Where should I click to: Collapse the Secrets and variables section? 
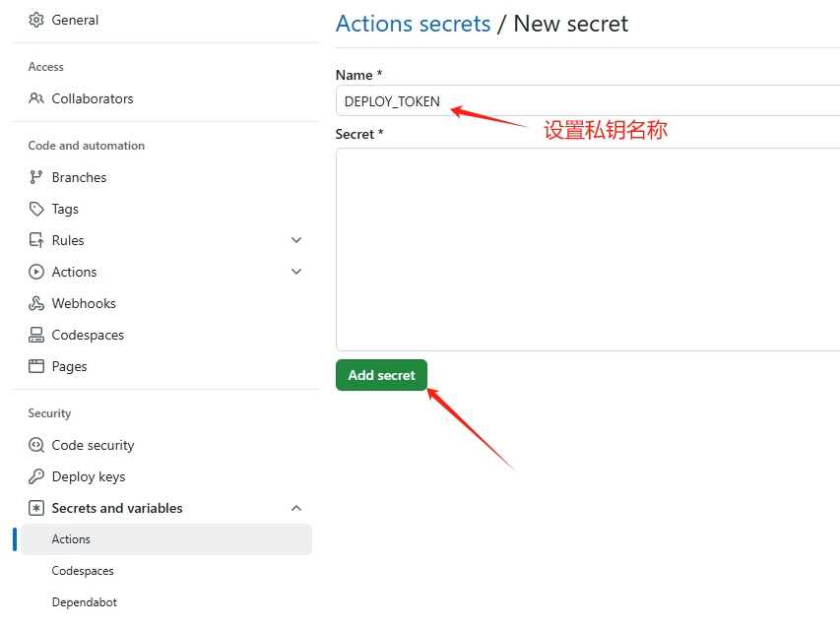point(296,508)
